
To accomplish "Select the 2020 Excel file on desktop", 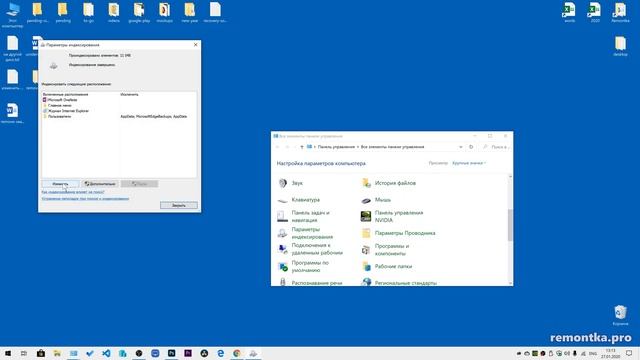I will click(595, 12).
